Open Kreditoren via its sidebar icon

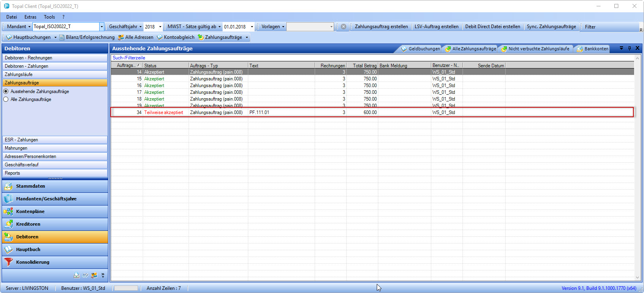click(x=8, y=224)
